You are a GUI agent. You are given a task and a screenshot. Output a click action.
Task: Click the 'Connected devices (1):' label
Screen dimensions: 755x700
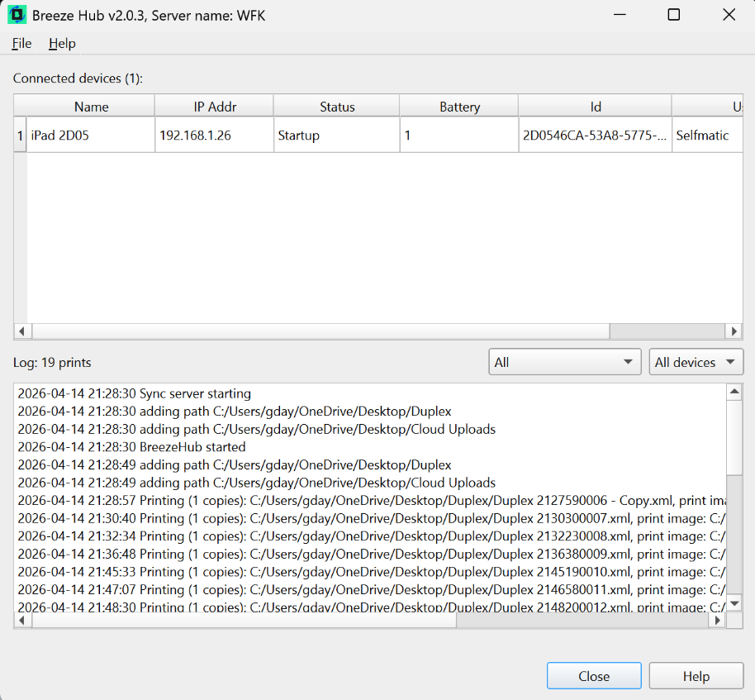pos(78,78)
